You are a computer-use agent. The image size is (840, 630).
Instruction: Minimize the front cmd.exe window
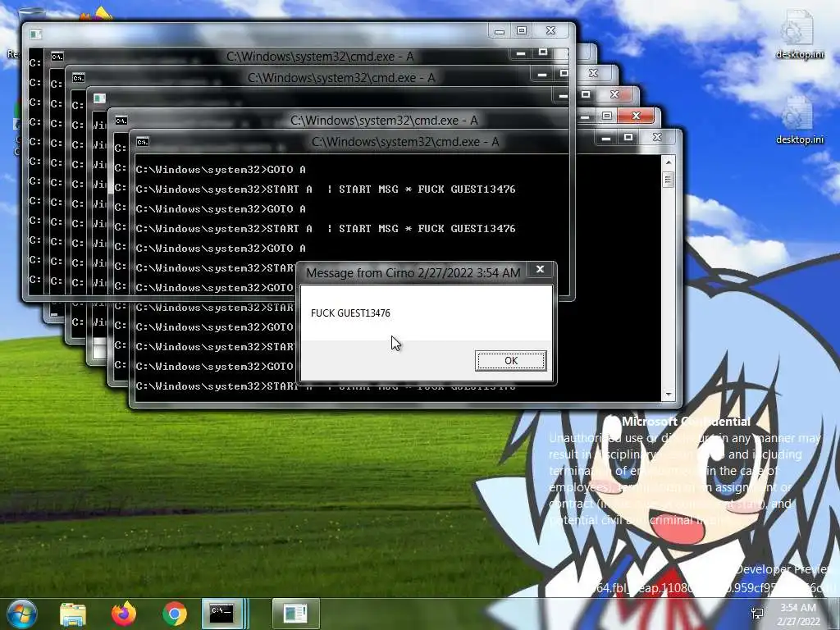point(606,138)
